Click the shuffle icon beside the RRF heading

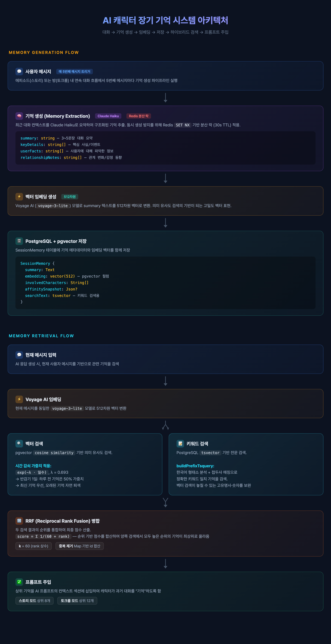pyautogui.click(x=19, y=521)
